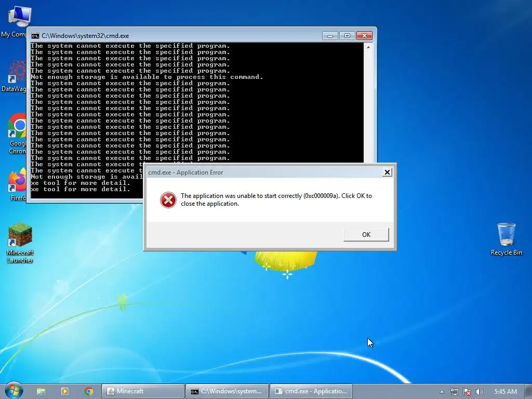Image resolution: width=532 pixels, height=399 pixels.
Task: Click the red error icon in the dialog
Action: tap(168, 200)
